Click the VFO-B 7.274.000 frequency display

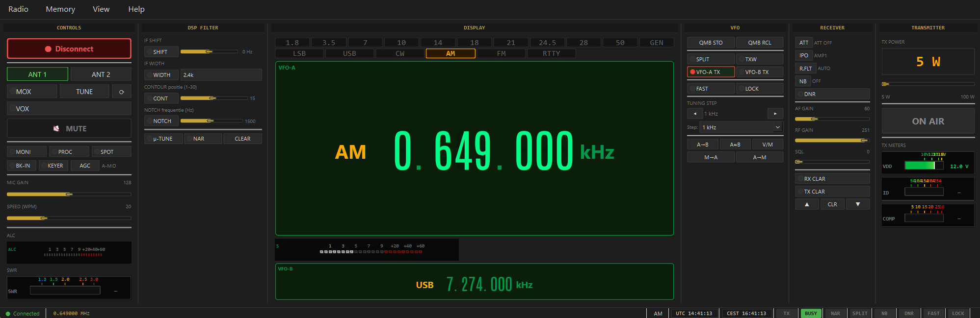[x=479, y=284]
